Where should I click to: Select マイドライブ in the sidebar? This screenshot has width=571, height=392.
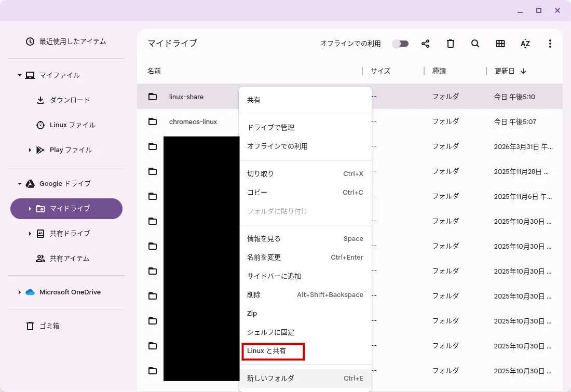pos(66,209)
